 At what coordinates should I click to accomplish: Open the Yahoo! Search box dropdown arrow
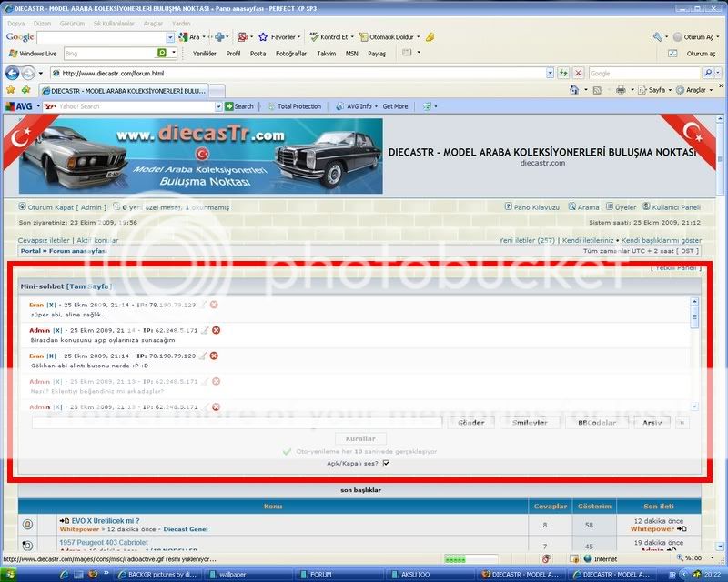pyautogui.click(x=218, y=106)
